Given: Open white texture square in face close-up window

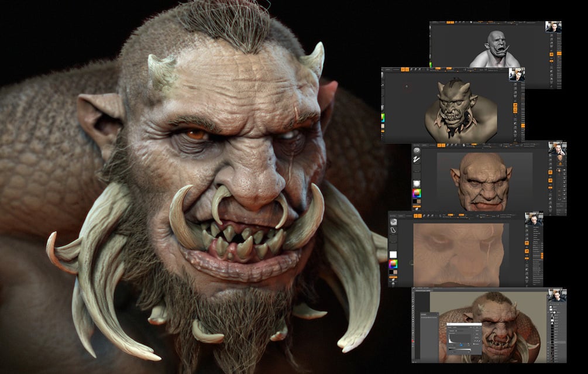Looking at the screenshot, I should point(393,255).
